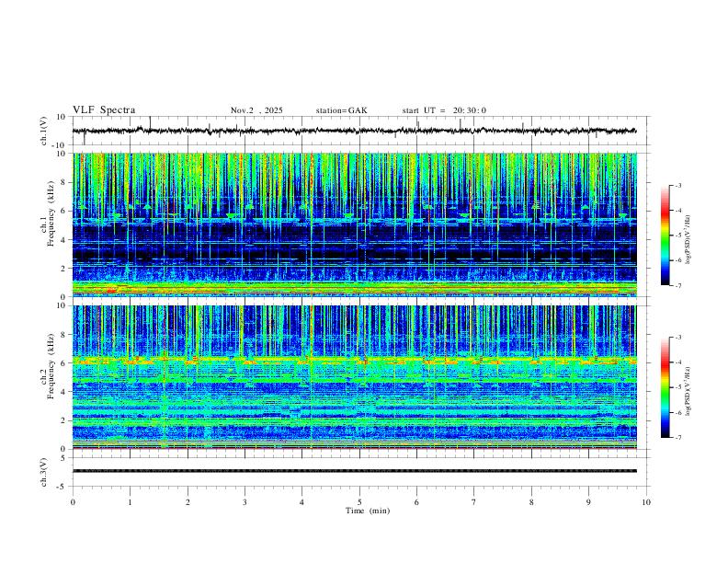Click the ch.1 voltage waveform trace

(x=354, y=131)
